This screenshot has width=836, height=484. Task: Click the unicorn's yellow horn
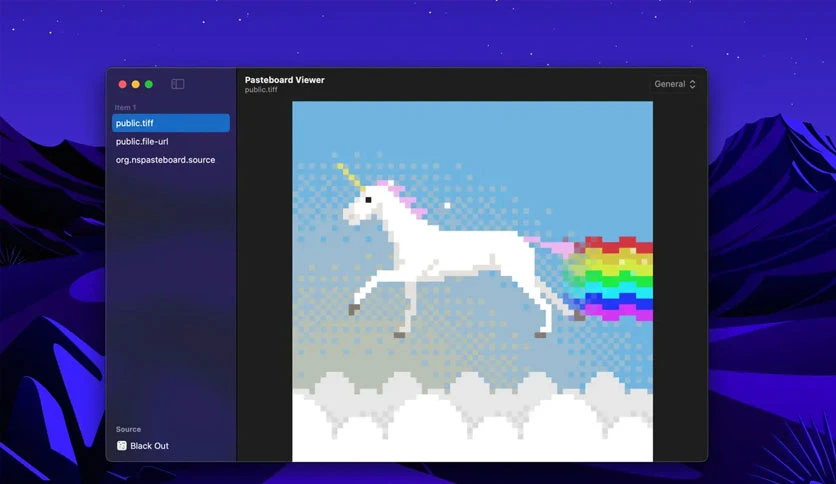pyautogui.click(x=350, y=176)
